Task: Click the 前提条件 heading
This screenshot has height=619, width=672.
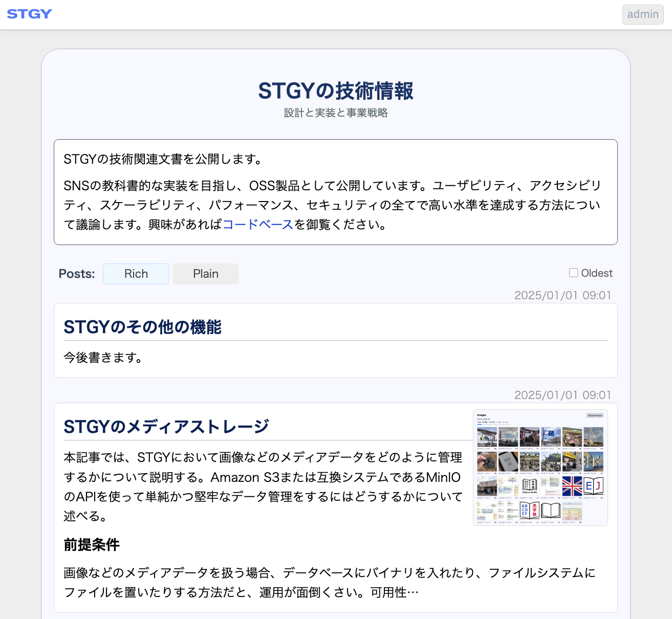Action: [x=92, y=545]
